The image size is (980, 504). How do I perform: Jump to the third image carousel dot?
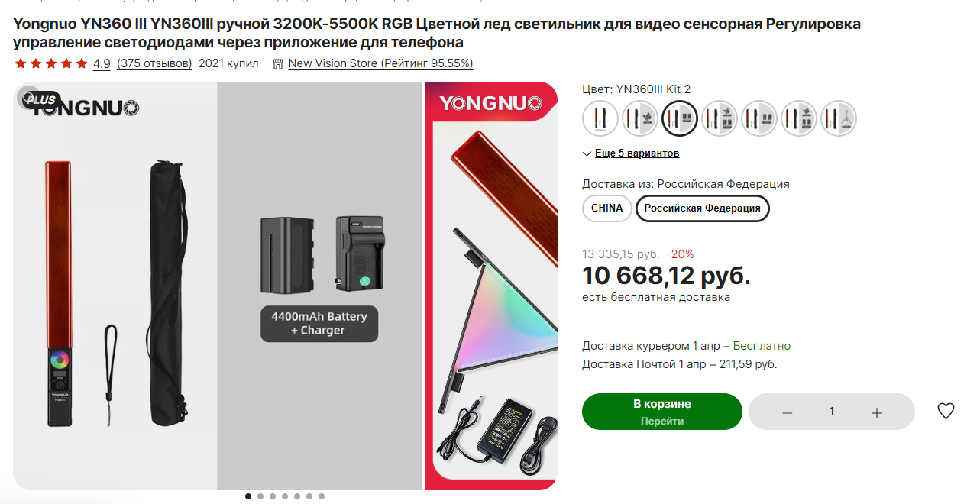coord(273,496)
